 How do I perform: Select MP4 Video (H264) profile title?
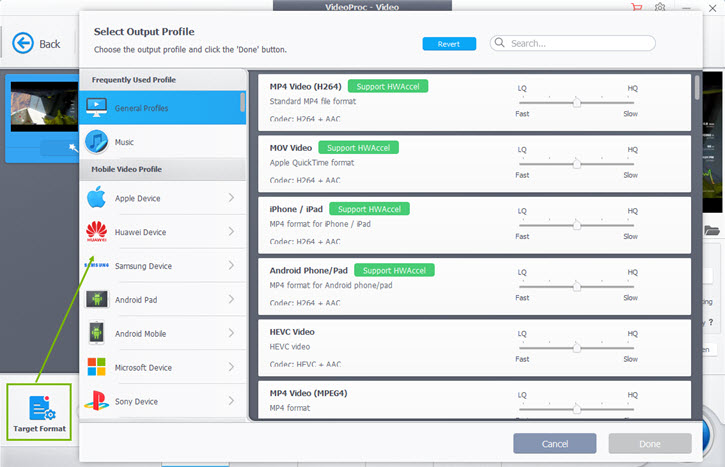pyautogui.click(x=306, y=86)
